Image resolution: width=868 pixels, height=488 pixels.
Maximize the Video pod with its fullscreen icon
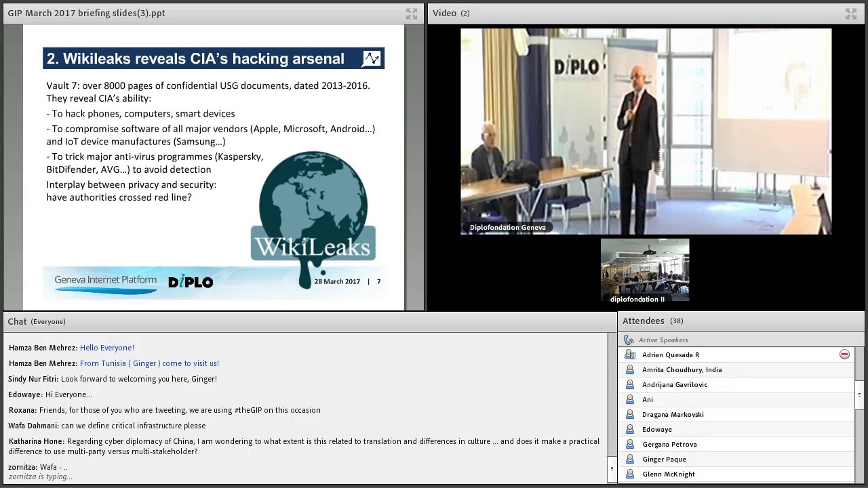851,14
